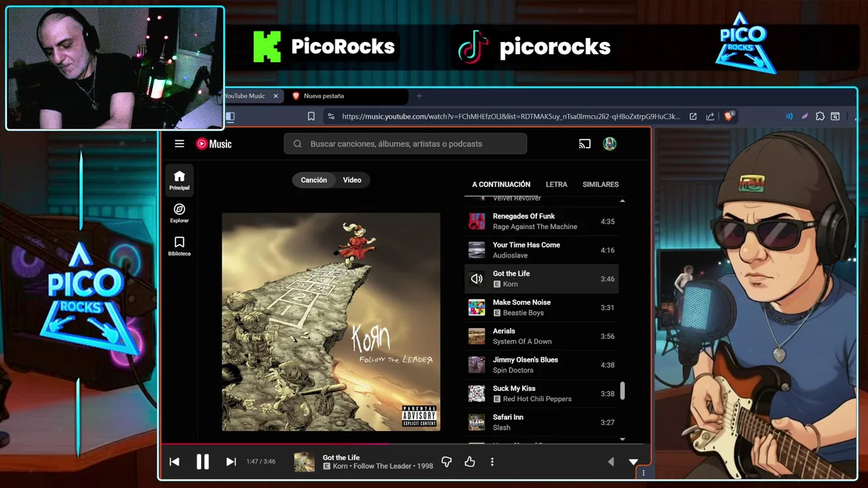Click the small album thumbnail in player bar

click(x=304, y=462)
